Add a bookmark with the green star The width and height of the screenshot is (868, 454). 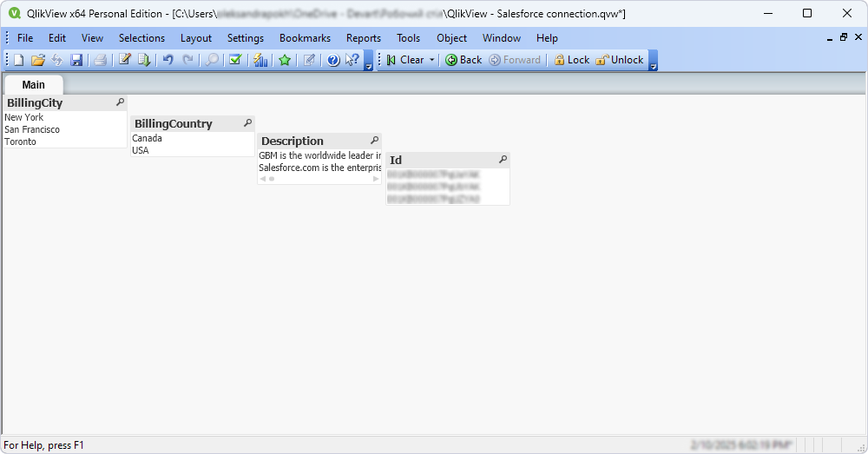tap(285, 60)
